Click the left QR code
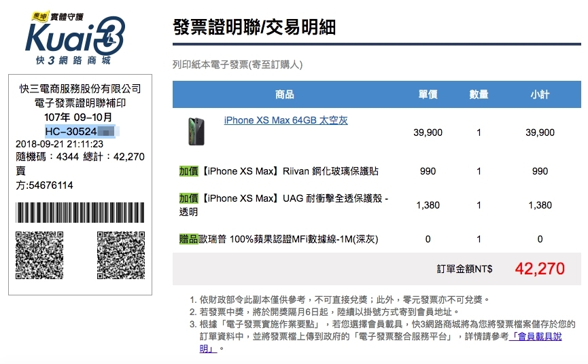Screen dimensions: 588x364 [39, 255]
